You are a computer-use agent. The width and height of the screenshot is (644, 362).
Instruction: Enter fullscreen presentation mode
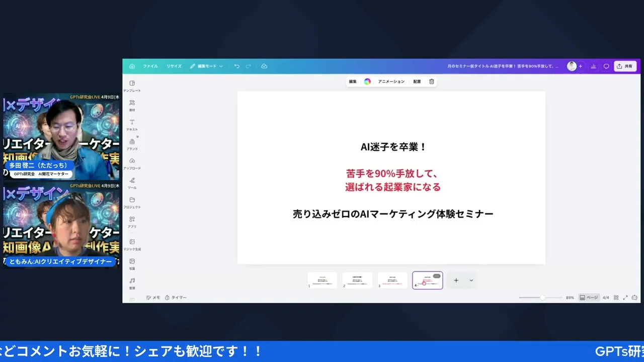pos(625,297)
